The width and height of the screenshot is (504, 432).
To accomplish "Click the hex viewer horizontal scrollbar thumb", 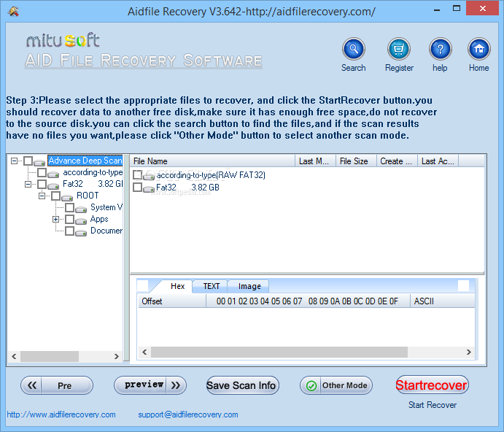I will click(x=279, y=352).
